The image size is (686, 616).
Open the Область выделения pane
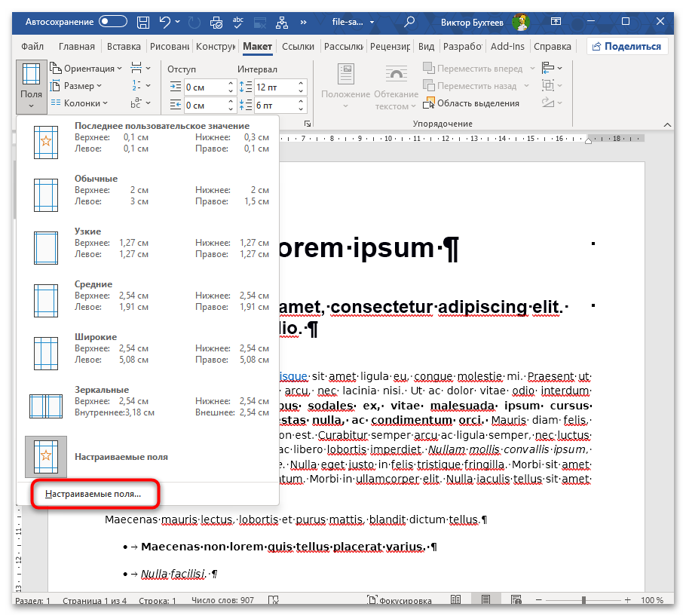click(471, 103)
